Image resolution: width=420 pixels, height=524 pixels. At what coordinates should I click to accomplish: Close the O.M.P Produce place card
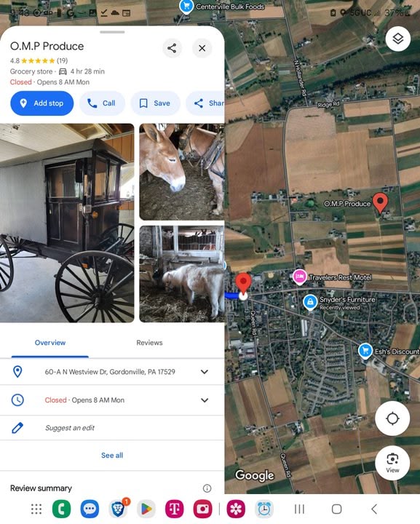202,48
